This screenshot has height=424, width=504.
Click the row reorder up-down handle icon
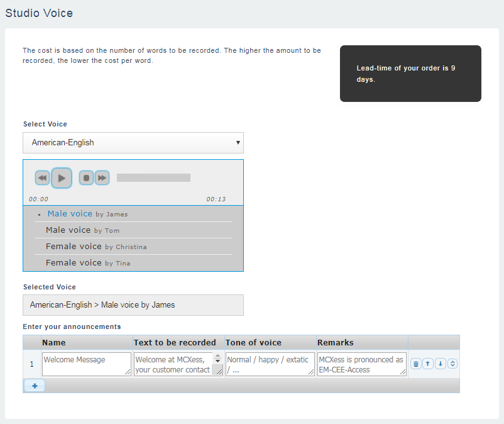click(452, 364)
